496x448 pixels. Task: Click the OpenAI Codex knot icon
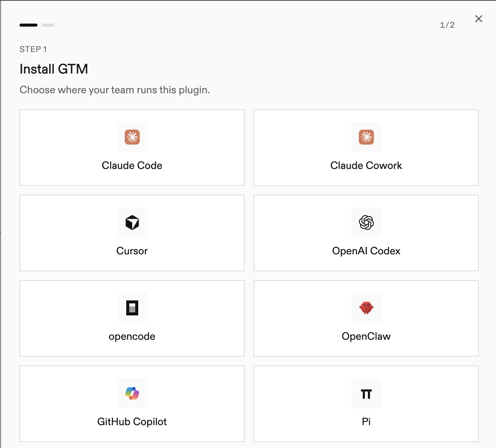coord(366,223)
